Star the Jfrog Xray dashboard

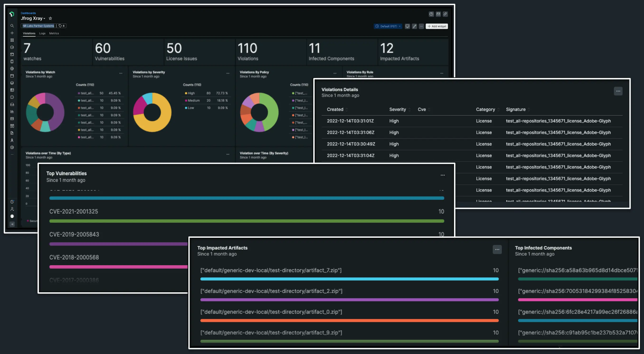pyautogui.click(x=50, y=18)
